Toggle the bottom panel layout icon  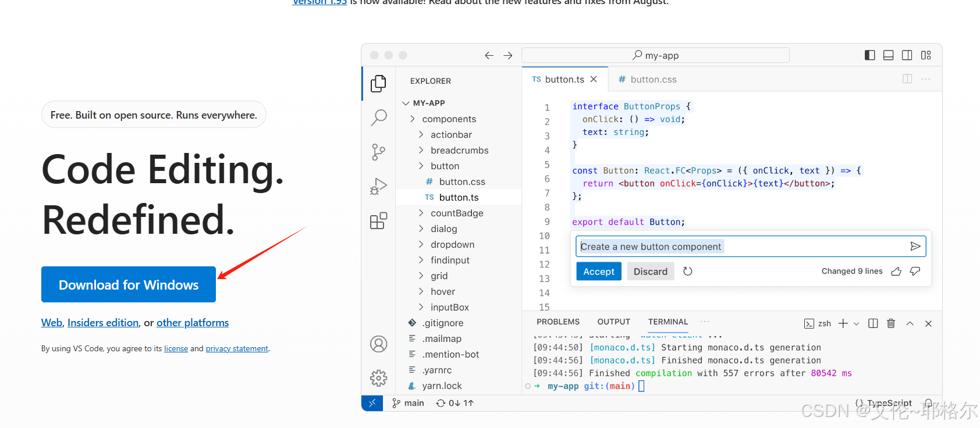coord(888,55)
